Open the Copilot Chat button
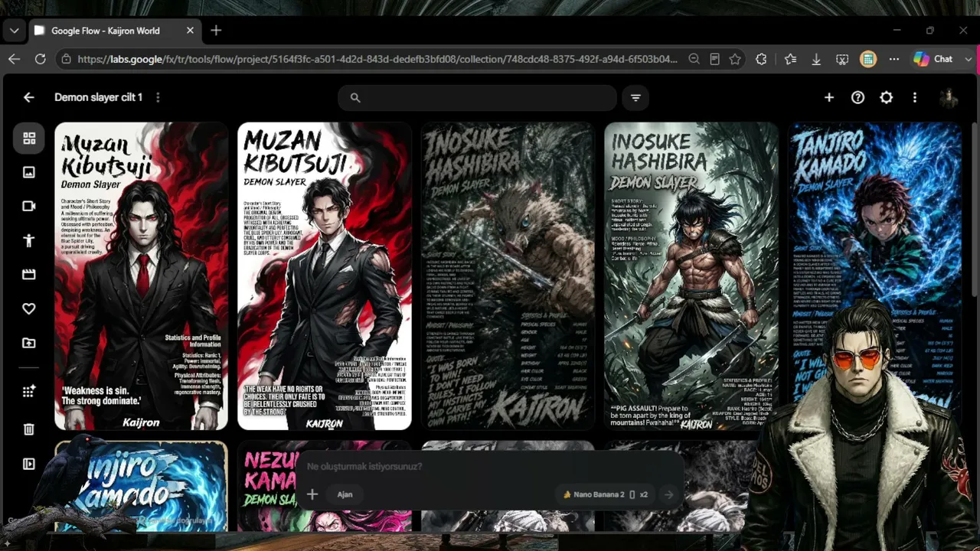Image resolution: width=980 pixels, height=551 pixels. pos(933,59)
